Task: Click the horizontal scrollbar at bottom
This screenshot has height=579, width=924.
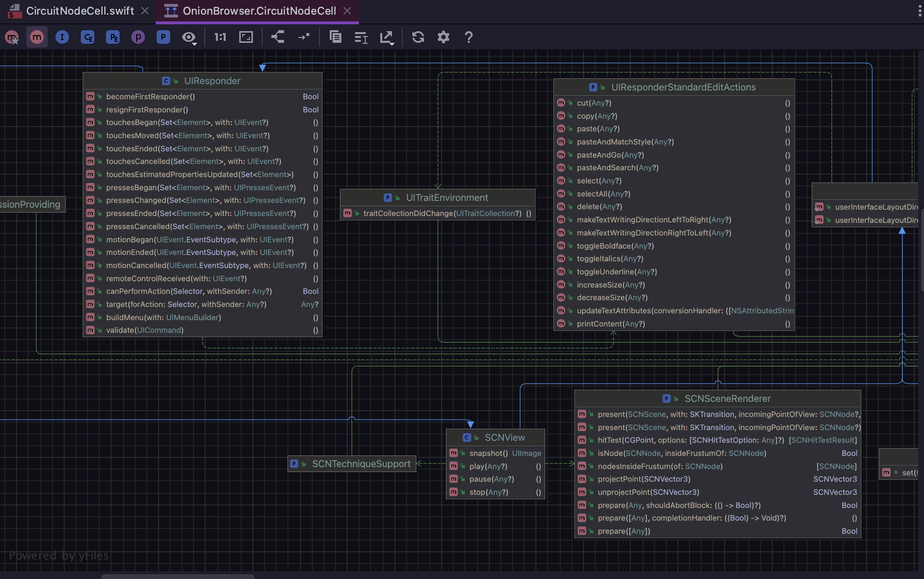Action: point(178,576)
